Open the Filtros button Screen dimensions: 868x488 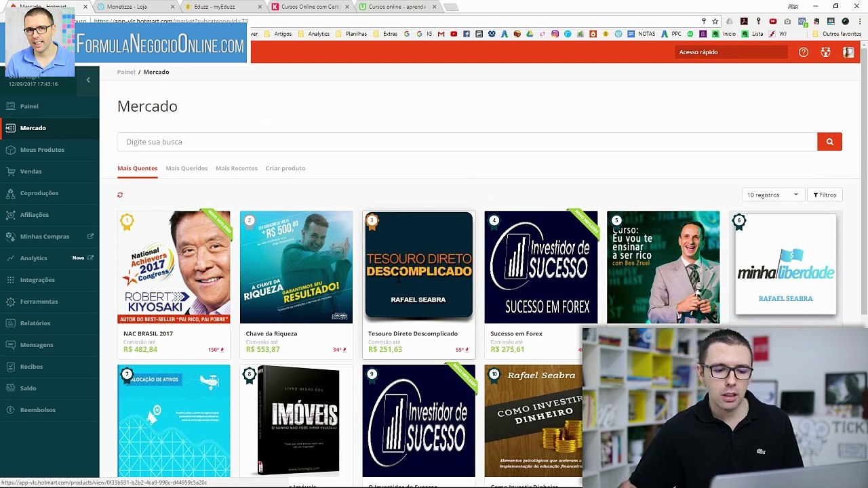click(825, 195)
